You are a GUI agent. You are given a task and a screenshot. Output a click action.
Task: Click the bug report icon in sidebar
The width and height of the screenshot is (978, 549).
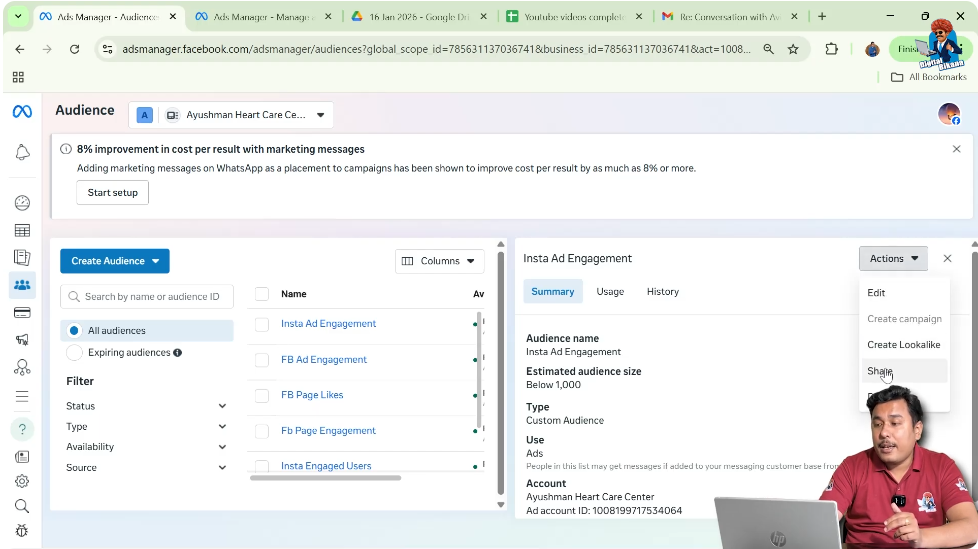(22, 531)
